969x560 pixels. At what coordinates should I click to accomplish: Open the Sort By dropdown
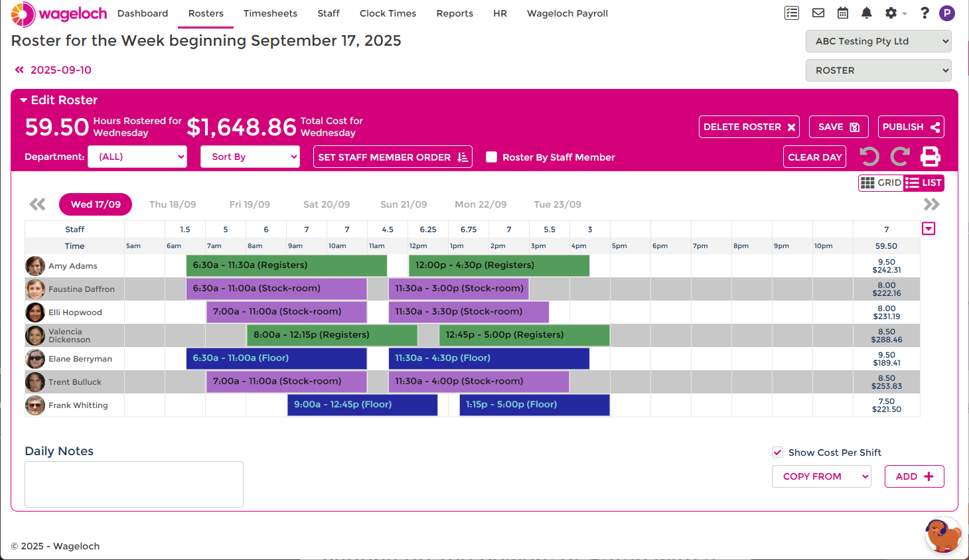(250, 157)
